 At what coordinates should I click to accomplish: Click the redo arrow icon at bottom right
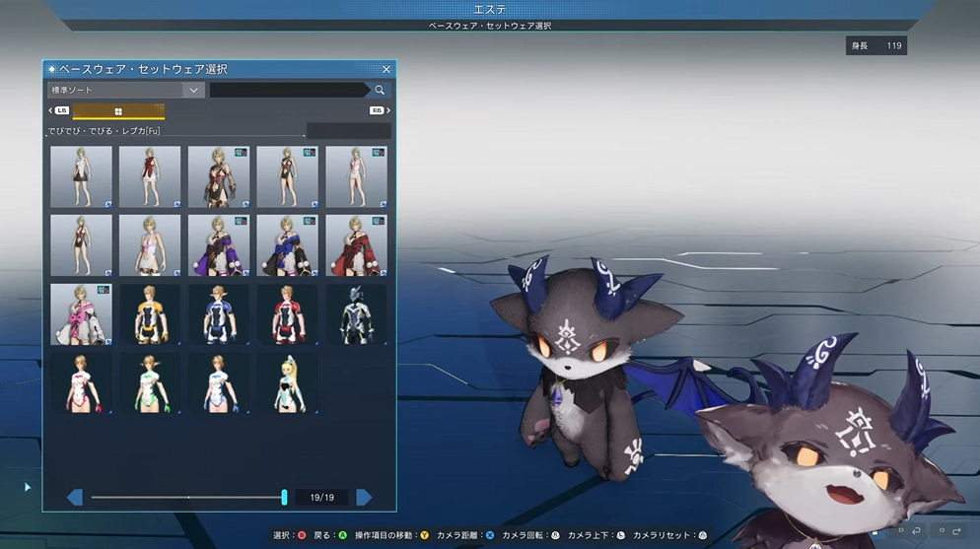pos(956,530)
